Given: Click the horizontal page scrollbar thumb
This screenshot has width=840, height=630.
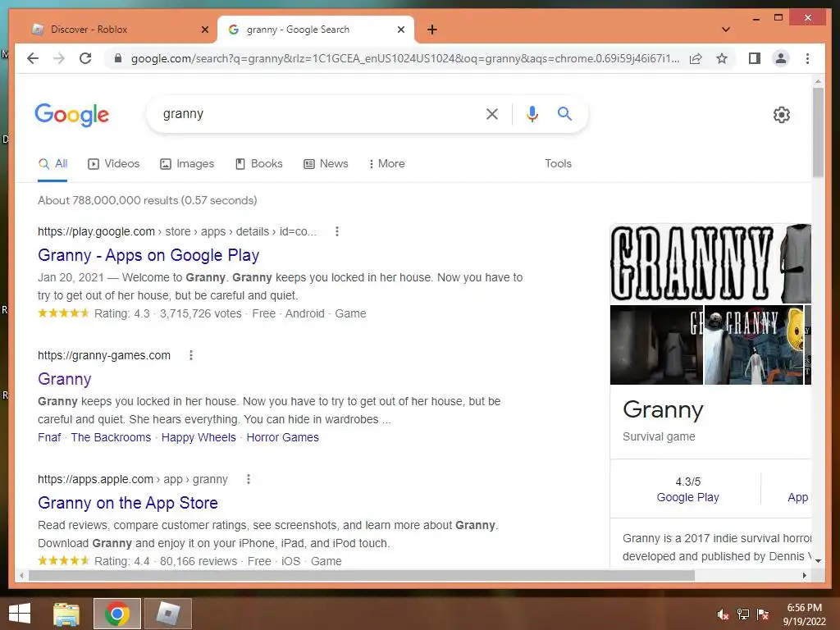Looking at the screenshot, I should [x=362, y=575].
